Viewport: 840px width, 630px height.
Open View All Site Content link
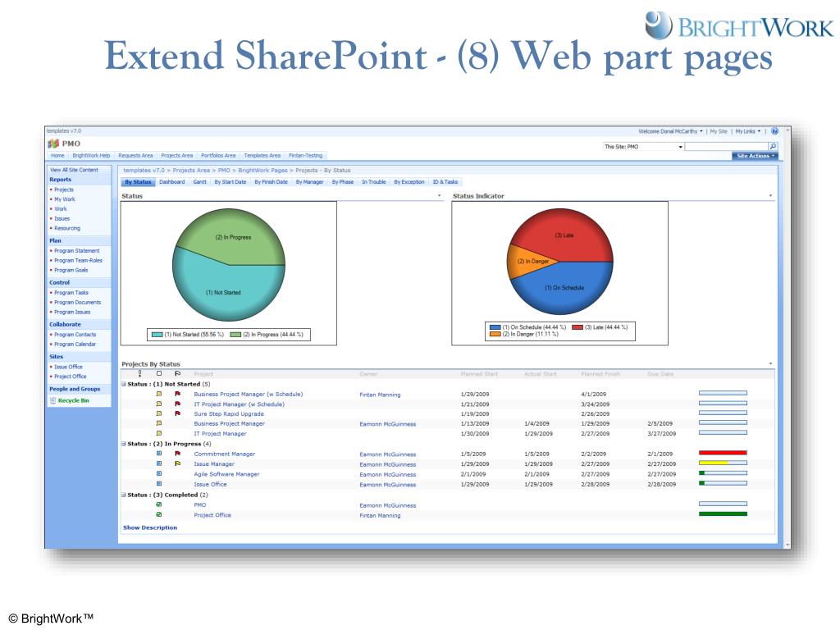[74, 170]
